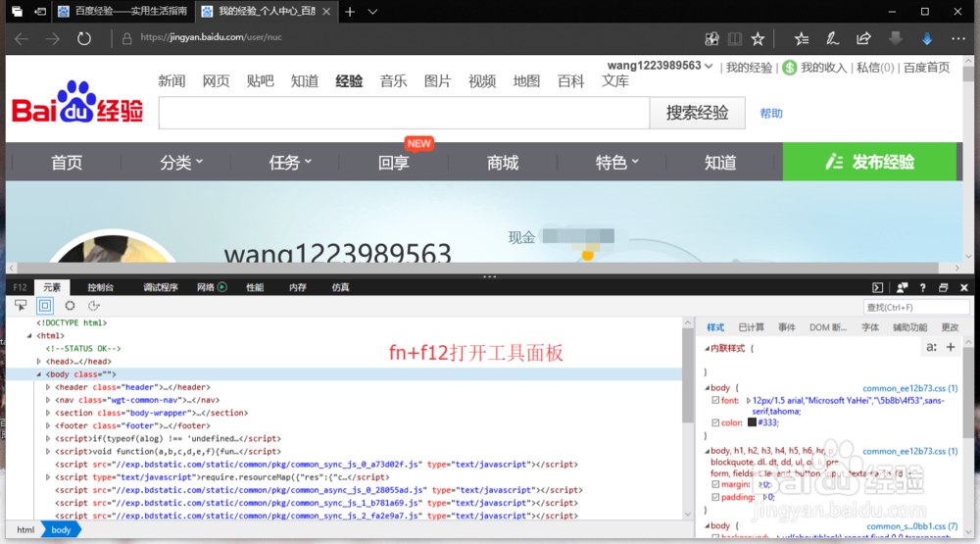Open the favorites hub icon

[802, 39]
